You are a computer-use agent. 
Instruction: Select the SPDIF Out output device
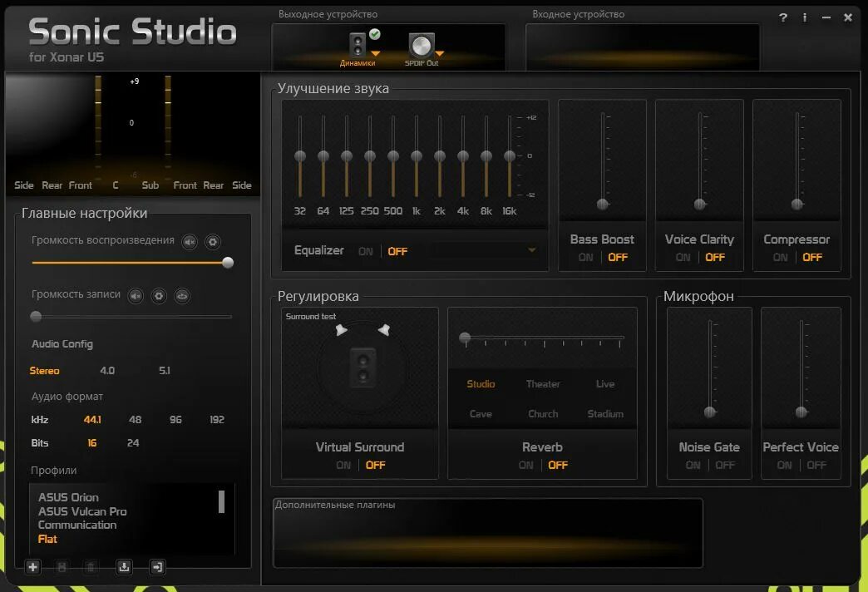point(422,49)
